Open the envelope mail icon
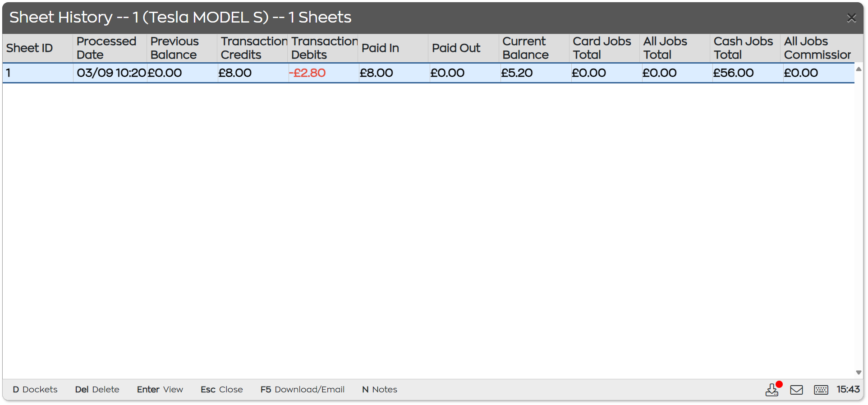This screenshot has width=868, height=405. (x=797, y=390)
